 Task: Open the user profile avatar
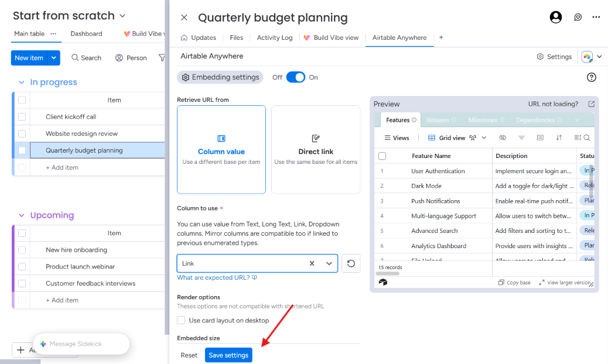(556, 17)
